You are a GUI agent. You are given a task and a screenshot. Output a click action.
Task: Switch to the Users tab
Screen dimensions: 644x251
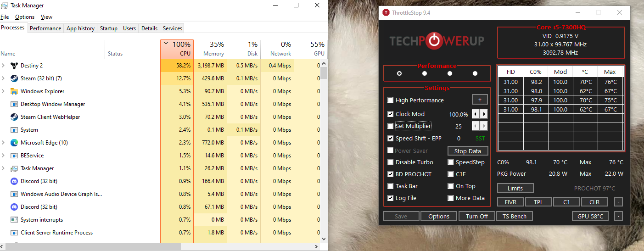[x=129, y=28]
